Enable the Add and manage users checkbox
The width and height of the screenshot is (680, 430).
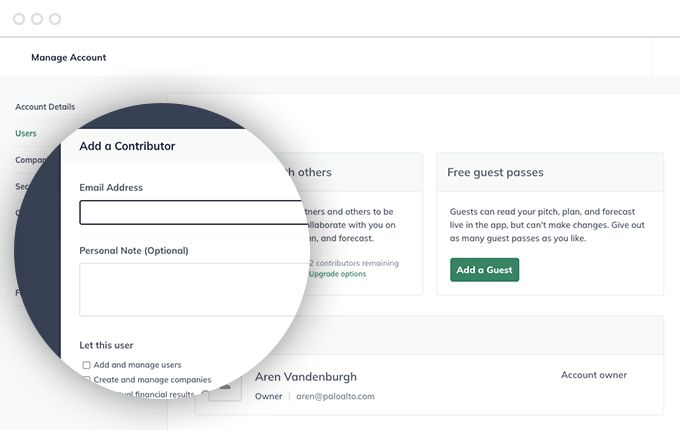click(x=87, y=365)
